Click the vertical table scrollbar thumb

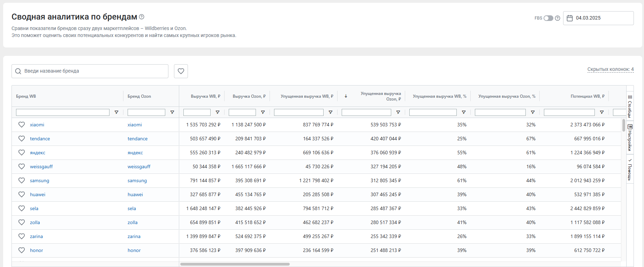point(624,125)
